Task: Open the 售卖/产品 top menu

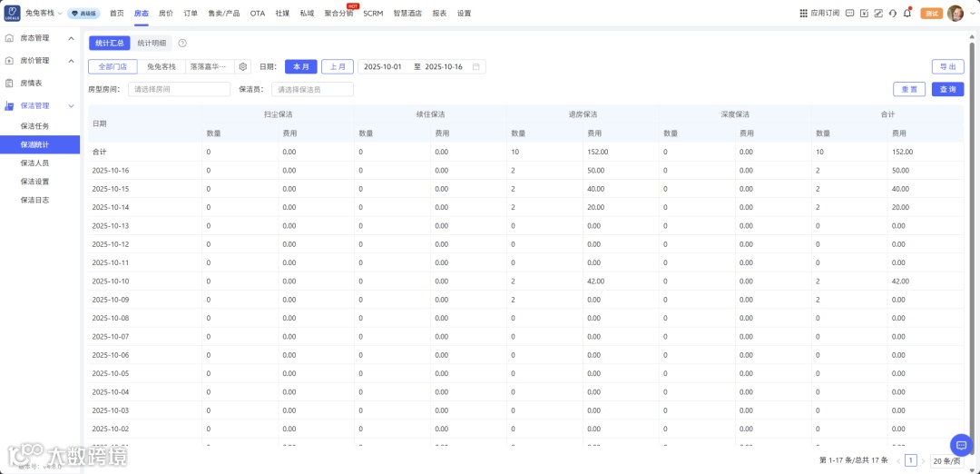Action: pos(224,13)
